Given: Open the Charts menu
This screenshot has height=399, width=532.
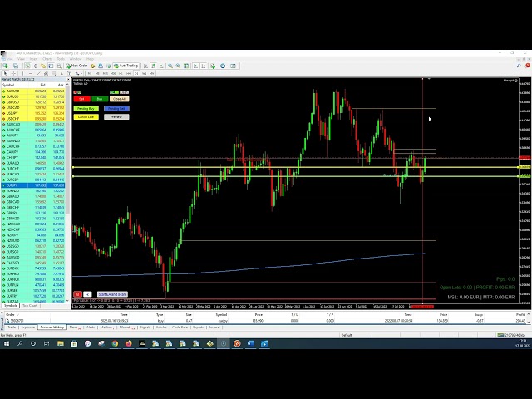Looking at the screenshot, I should pyautogui.click(x=47, y=59).
